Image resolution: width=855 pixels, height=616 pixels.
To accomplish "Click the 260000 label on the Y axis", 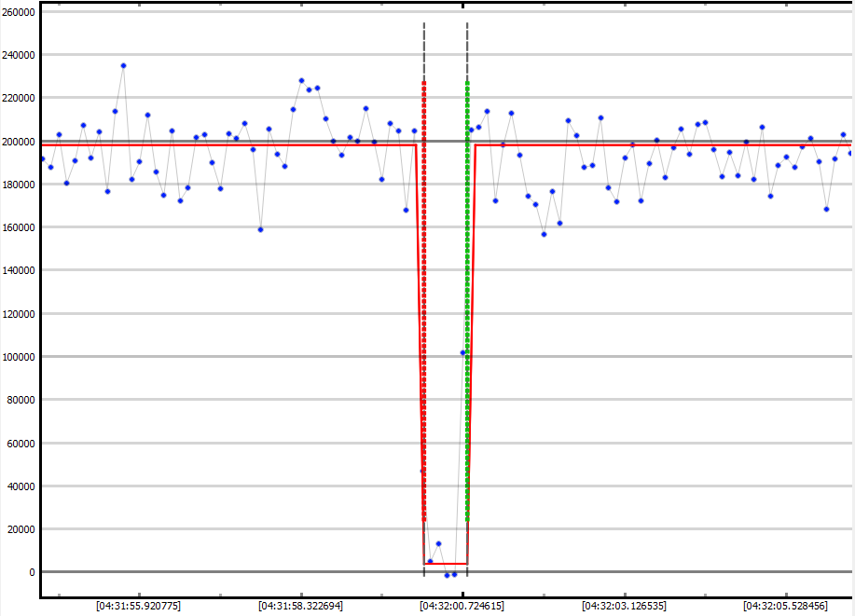I will 20,12.
